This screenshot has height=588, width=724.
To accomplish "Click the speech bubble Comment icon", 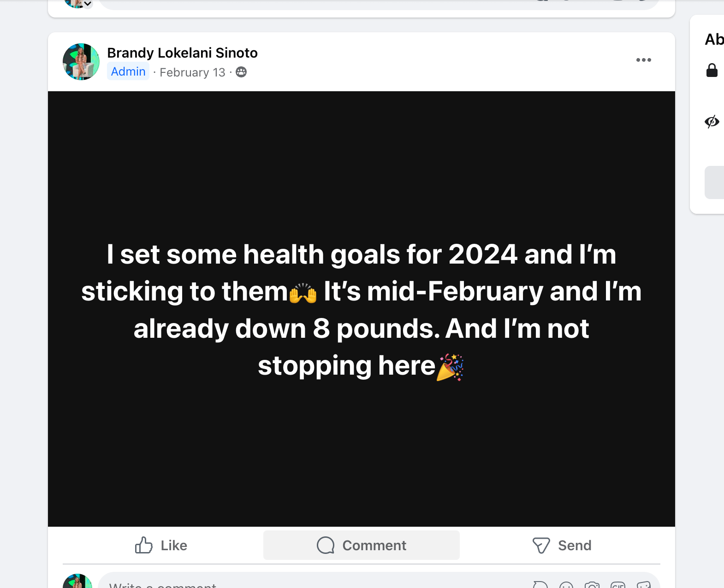I will tap(326, 545).
